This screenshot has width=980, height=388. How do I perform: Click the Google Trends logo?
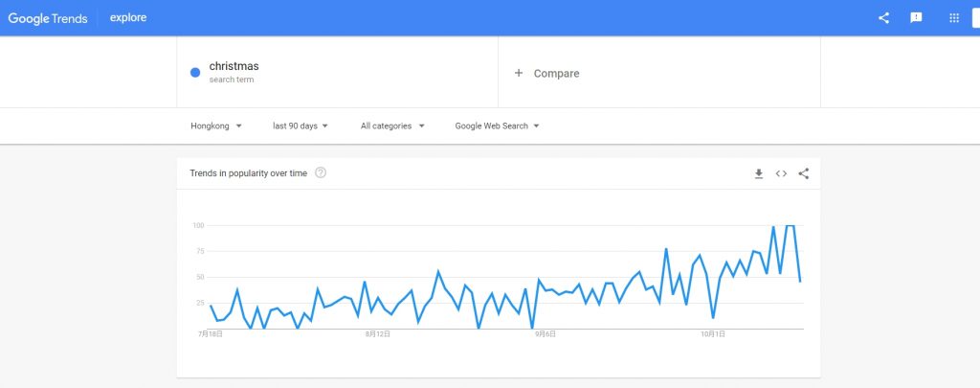49,17
